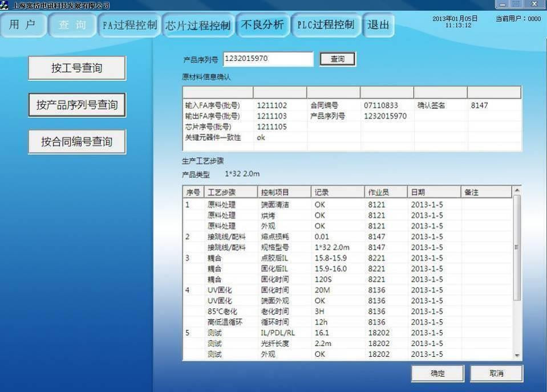Click the 退出 exit tab

click(378, 25)
